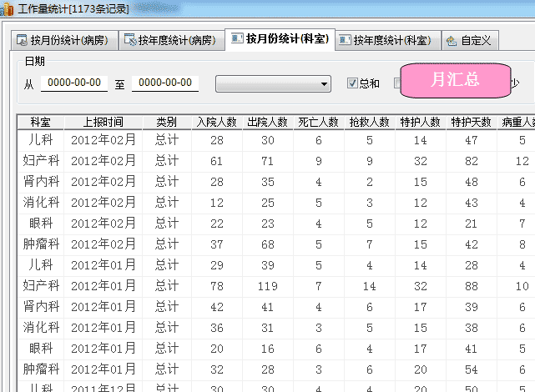Click 特护天数 value 82 for 妇产科

point(472,161)
